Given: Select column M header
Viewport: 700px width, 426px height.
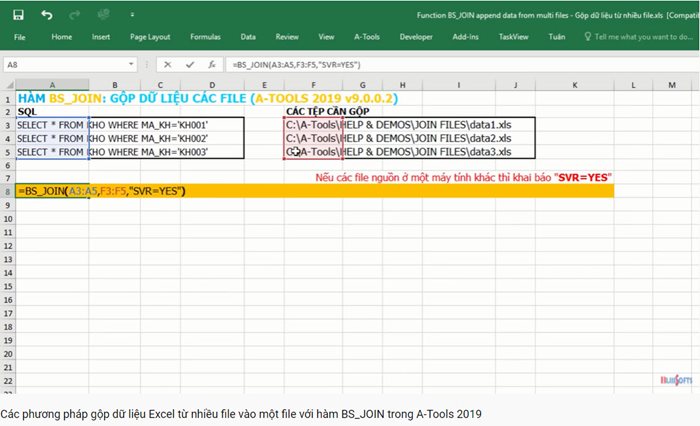Looking at the screenshot, I should tap(672, 85).
